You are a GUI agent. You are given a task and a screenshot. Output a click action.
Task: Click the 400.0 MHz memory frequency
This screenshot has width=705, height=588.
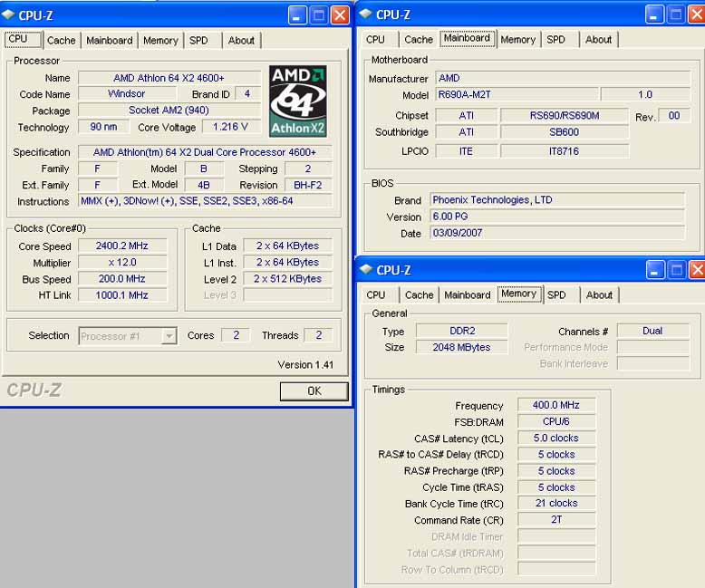click(556, 405)
